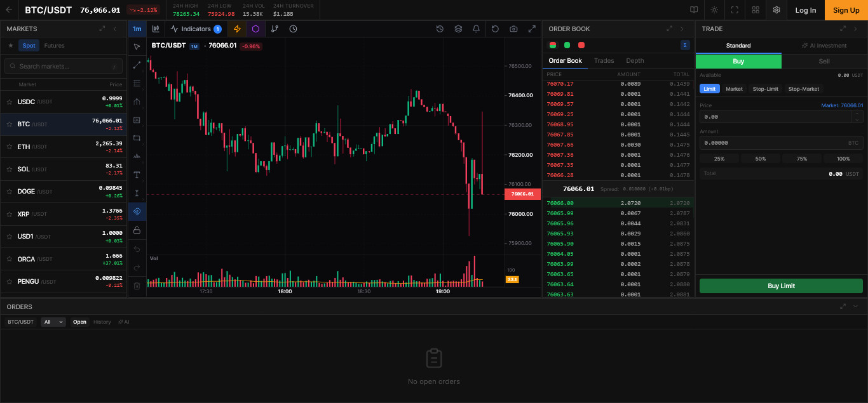This screenshot has width=868, height=403.
Task: Select the Sell side tab
Action: (x=824, y=62)
